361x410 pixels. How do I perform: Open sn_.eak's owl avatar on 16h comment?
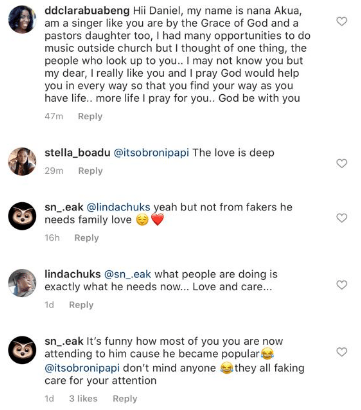22,216
